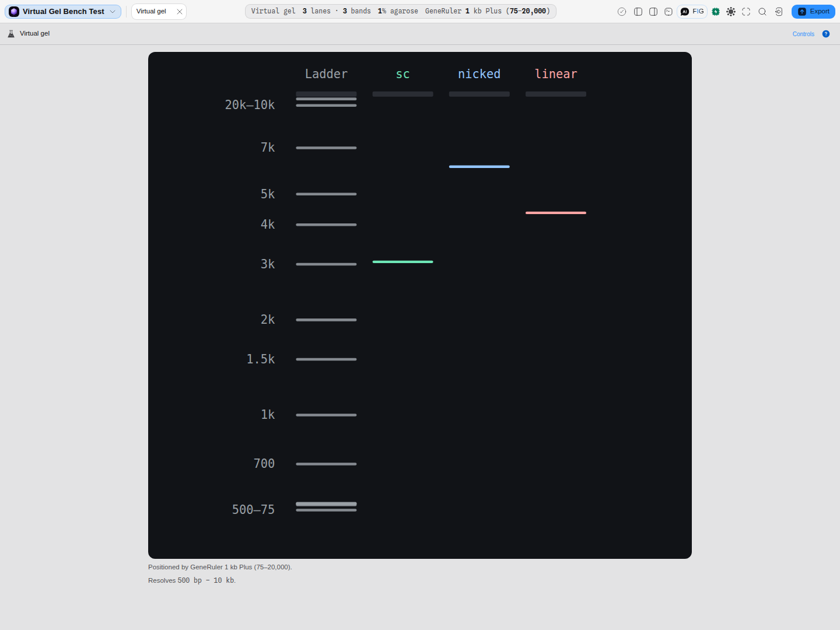This screenshot has width=840, height=630.
Task: Click the green supercoiled band
Action: pyautogui.click(x=402, y=262)
